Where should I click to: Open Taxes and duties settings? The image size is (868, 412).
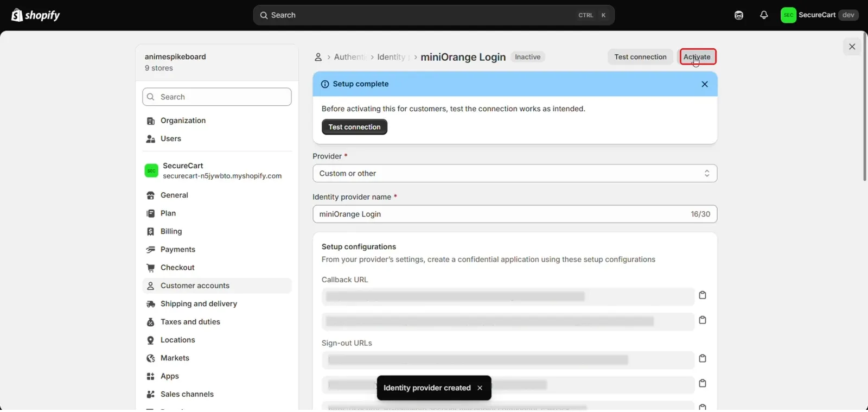click(217, 322)
